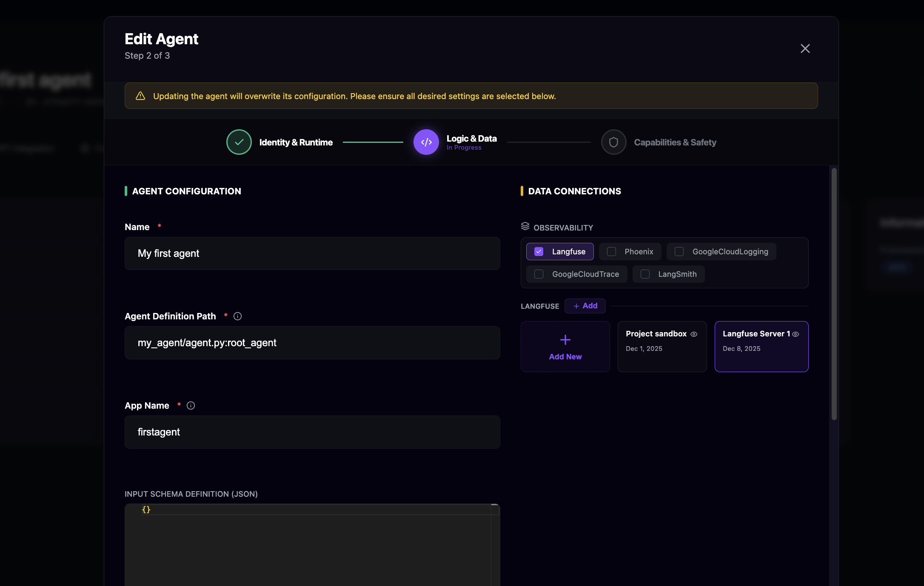Screen dimensions: 924x586
Task: Click the layers icon next to OBSERVABILITY
Action: (525, 226)
